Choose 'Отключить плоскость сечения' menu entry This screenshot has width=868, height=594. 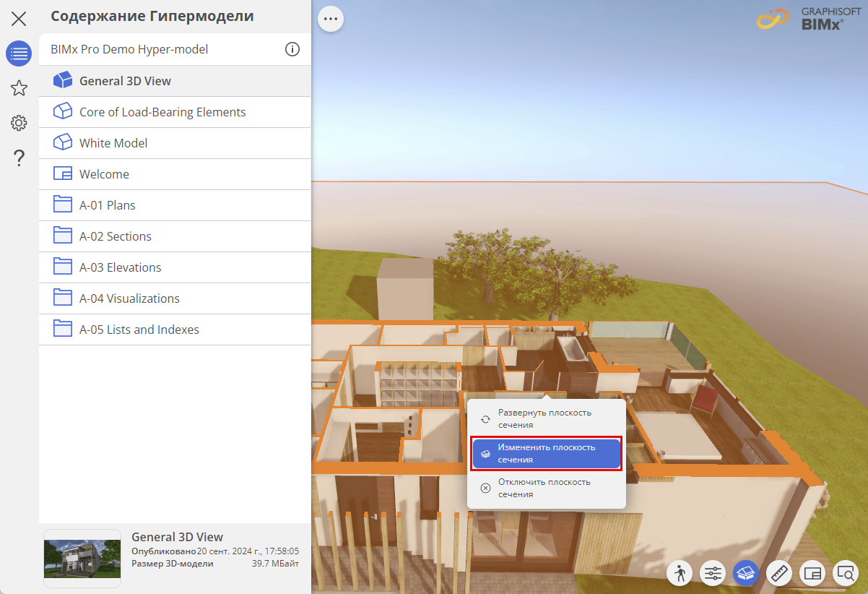pyautogui.click(x=546, y=488)
